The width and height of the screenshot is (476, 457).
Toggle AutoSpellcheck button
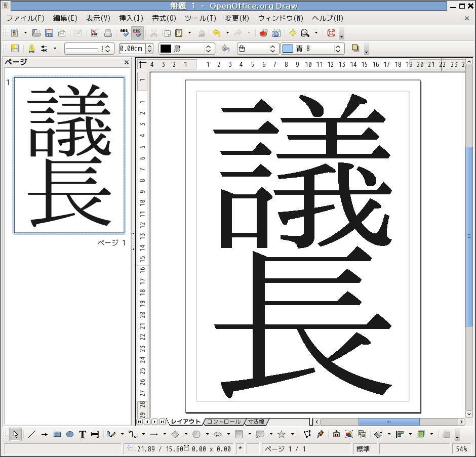coord(137,33)
